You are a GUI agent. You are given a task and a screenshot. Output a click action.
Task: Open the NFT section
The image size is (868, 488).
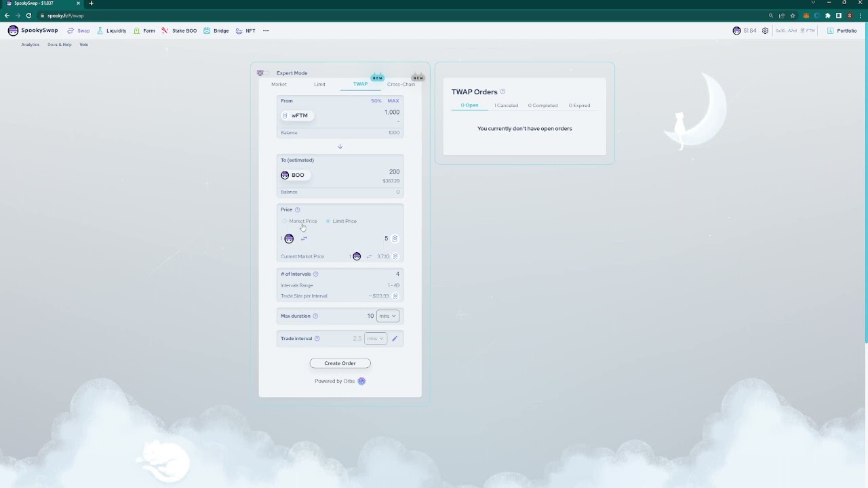pyautogui.click(x=245, y=30)
